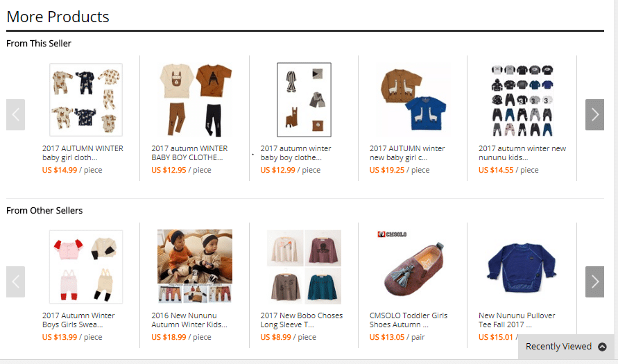View CMSOLO tassel loafer shoe image
618x364 pixels.
click(x=413, y=267)
